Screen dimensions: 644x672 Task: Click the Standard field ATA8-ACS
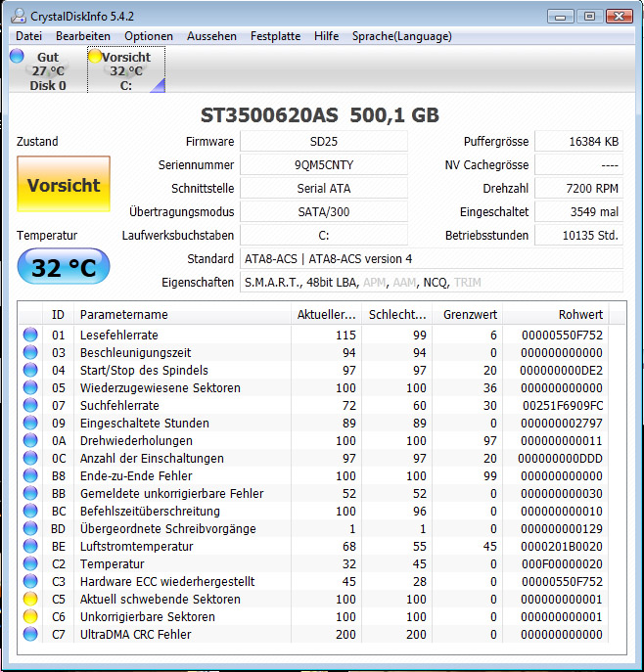click(432, 259)
